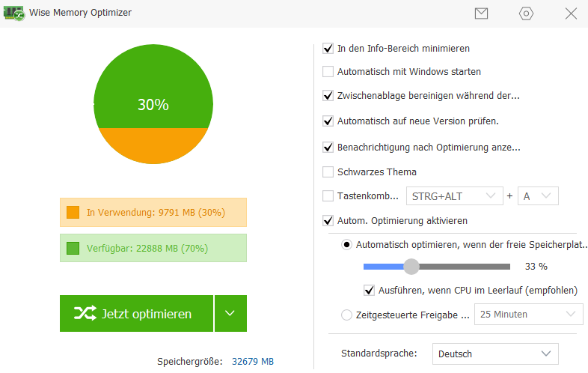Image resolution: width=588 pixels, height=373 pixels.
Task: Open the feedback envelope icon
Action: coord(482,13)
